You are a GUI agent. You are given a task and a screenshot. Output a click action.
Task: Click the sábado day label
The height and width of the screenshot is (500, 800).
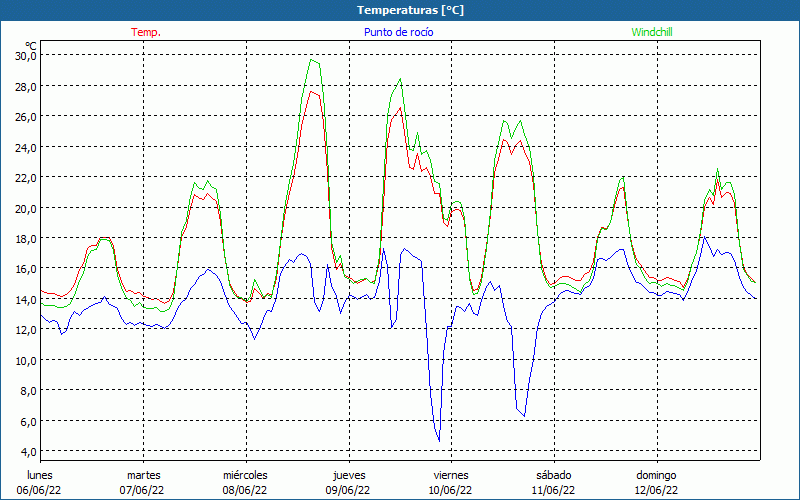554,475
